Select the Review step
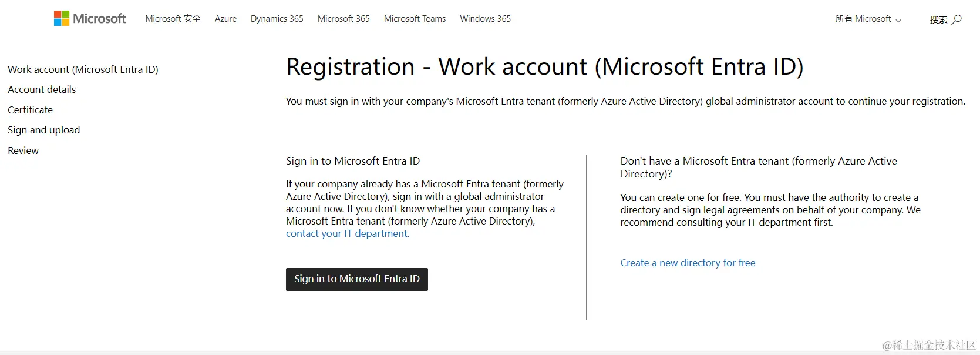 coord(23,150)
